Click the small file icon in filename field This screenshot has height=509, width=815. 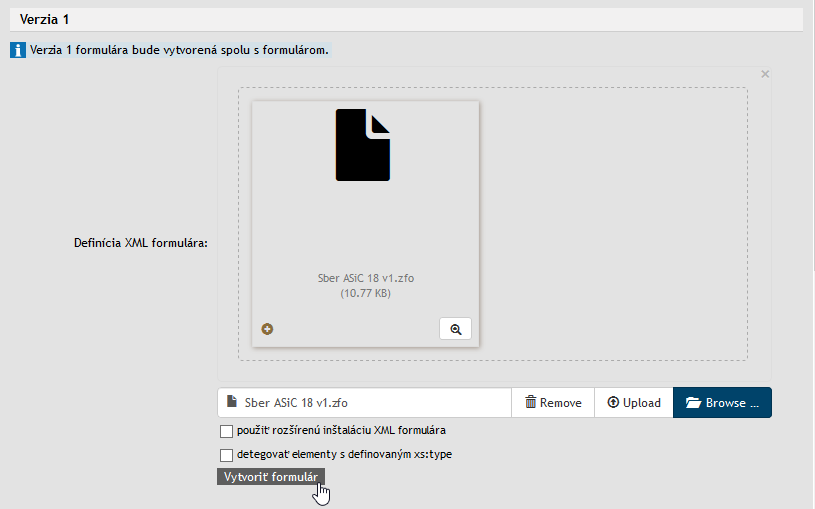click(232, 403)
